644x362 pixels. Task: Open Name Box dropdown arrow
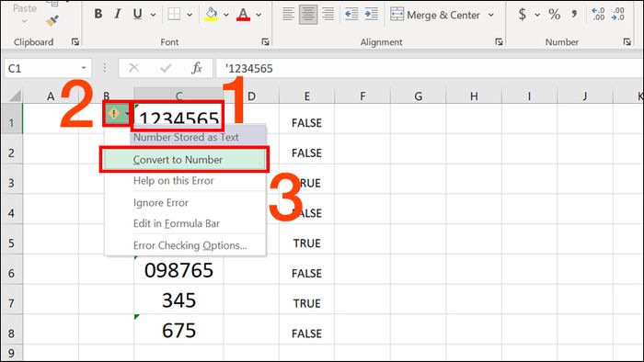click(x=84, y=68)
